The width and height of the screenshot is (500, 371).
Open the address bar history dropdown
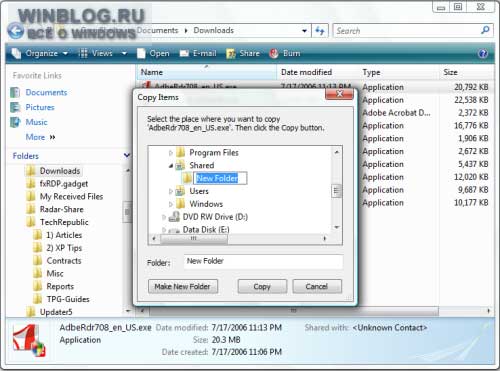[304, 31]
